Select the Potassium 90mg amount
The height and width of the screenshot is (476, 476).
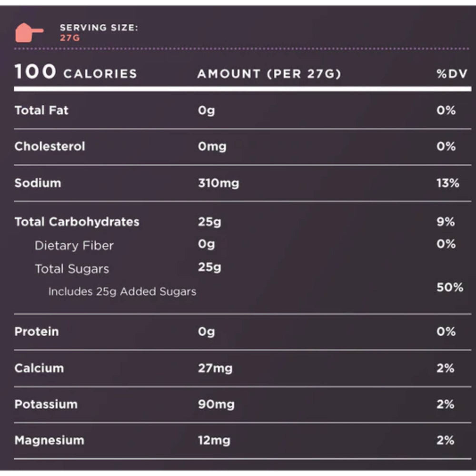[216, 404]
